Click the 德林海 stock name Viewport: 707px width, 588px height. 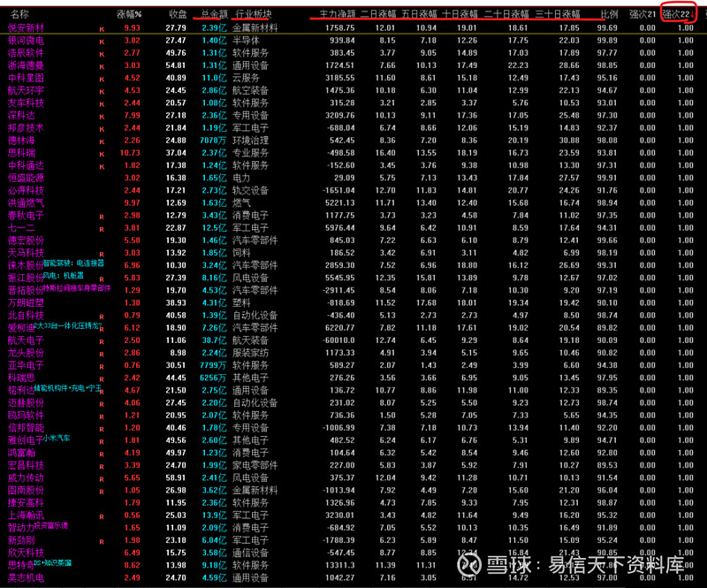click(21, 141)
